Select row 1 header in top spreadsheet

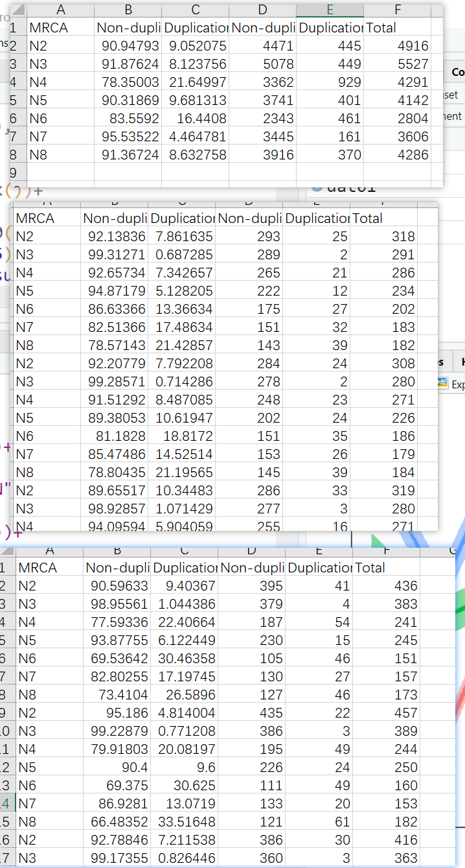[x=17, y=27]
